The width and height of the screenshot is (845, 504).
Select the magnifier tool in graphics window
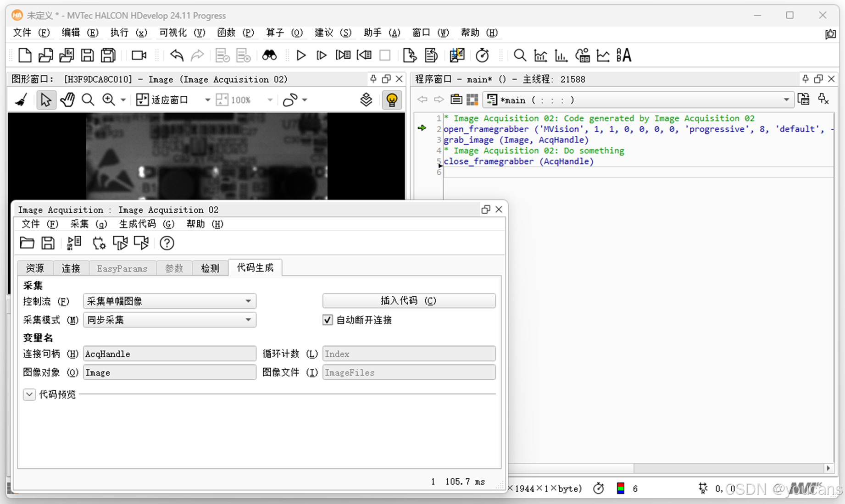click(88, 100)
